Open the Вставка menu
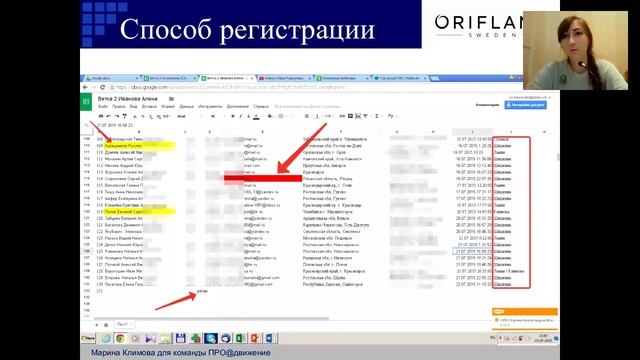 (x=149, y=107)
